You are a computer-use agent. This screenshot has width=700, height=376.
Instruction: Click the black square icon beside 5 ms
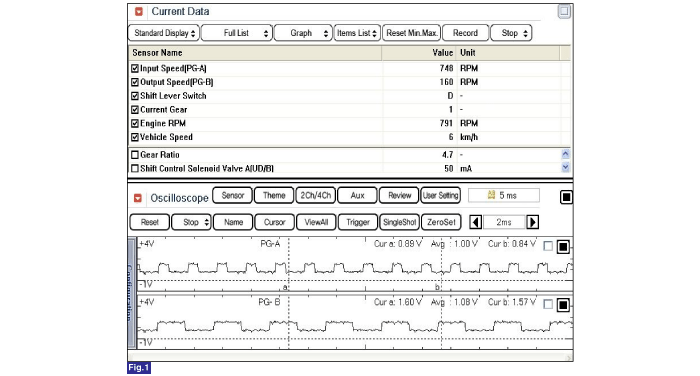point(566,197)
